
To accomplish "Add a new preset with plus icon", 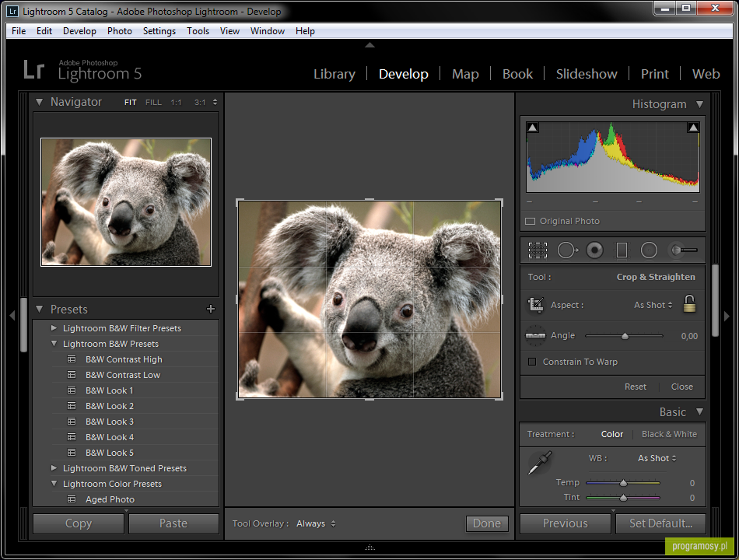I will click(x=211, y=309).
